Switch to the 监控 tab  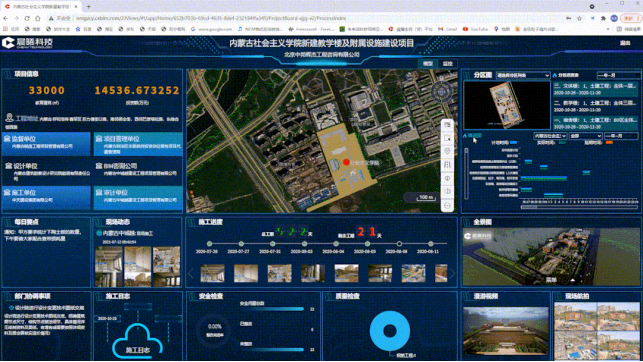[447, 64]
